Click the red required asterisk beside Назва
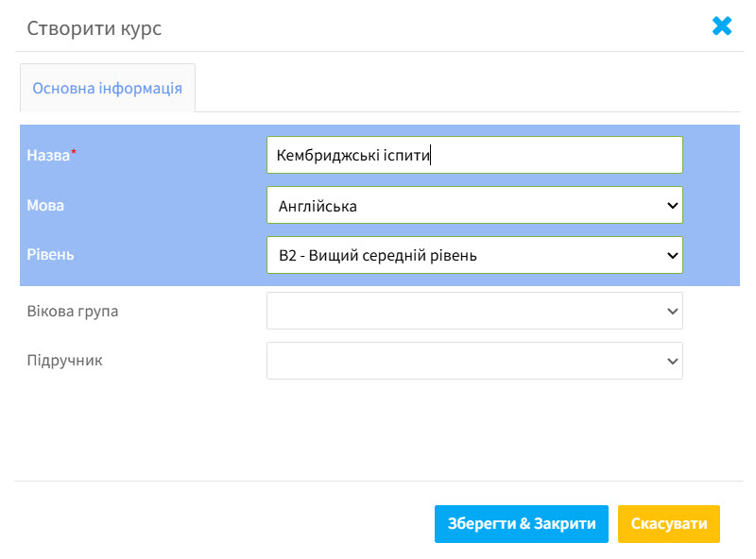This screenshot has width=756, height=559. (x=74, y=152)
